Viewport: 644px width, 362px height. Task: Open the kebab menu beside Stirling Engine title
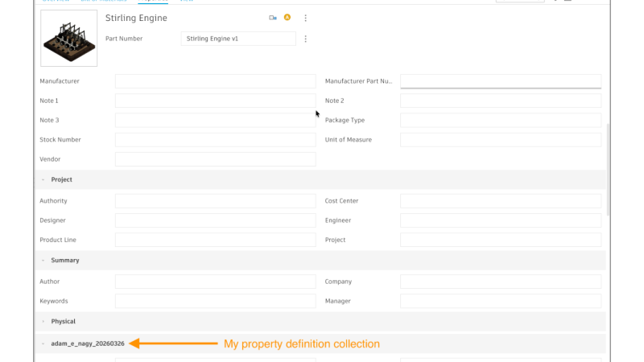(305, 18)
